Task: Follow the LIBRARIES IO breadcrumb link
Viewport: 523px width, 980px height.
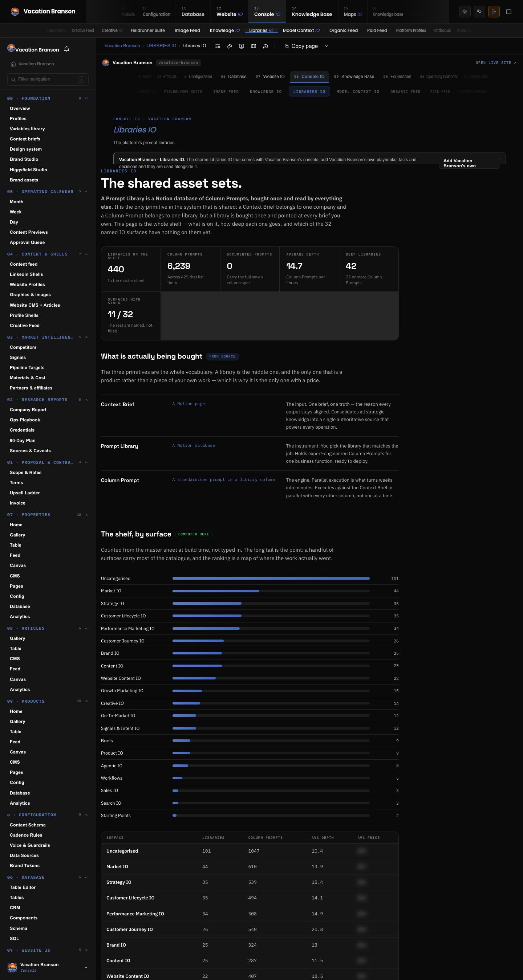Action: pyautogui.click(x=161, y=46)
